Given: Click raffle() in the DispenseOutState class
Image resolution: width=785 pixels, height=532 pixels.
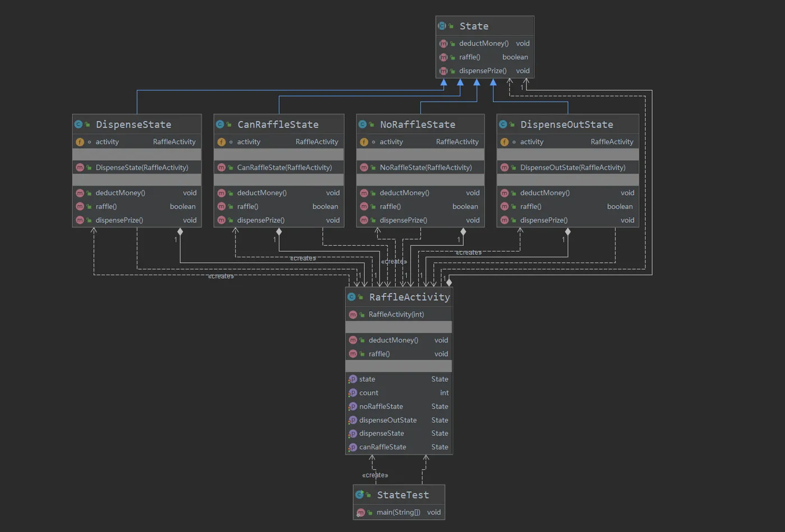Looking at the screenshot, I should coord(530,206).
